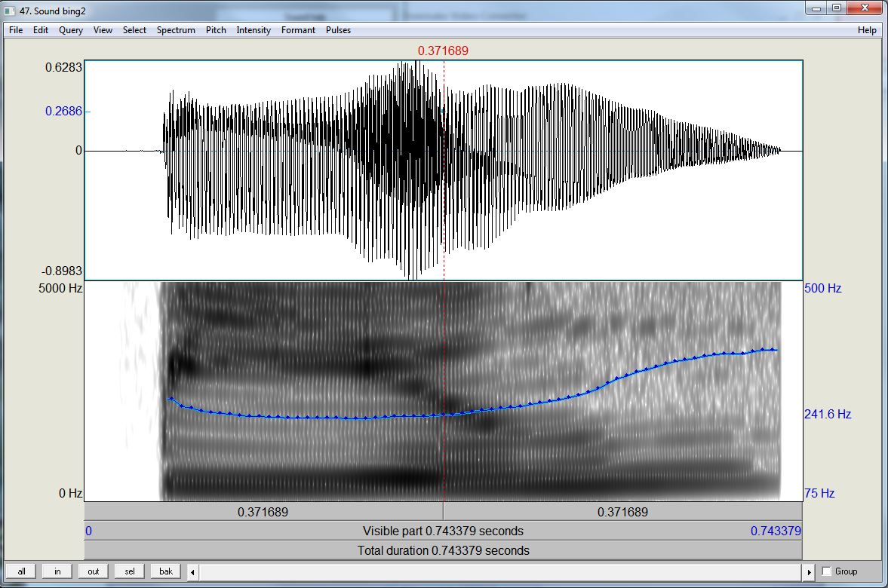
Task: Open the Query menu
Action: tap(71, 30)
